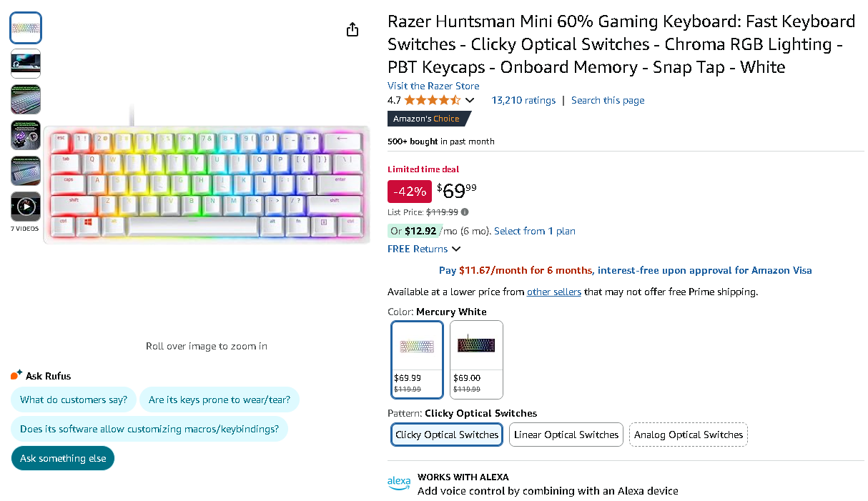The image size is (868, 501).
Task: Click the Search this page option
Action: coord(607,100)
